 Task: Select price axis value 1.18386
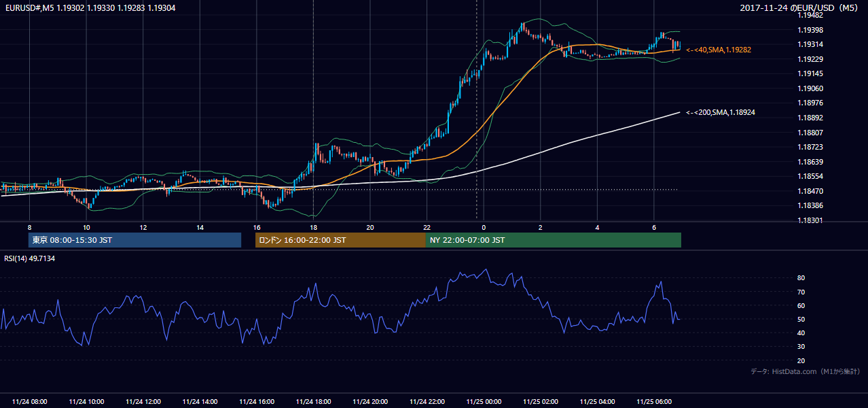810,205
